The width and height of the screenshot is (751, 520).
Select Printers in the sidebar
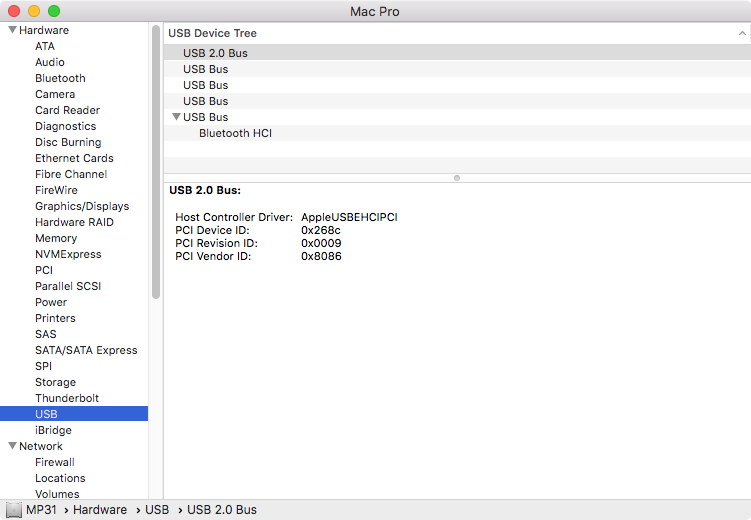point(55,318)
